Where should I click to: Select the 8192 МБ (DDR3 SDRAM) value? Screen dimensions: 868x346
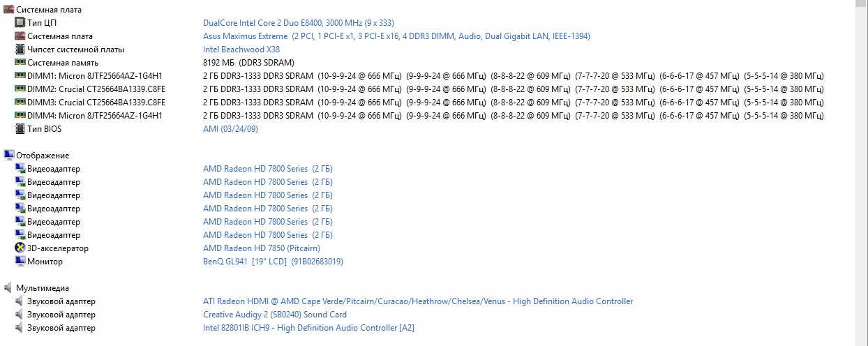click(x=248, y=63)
